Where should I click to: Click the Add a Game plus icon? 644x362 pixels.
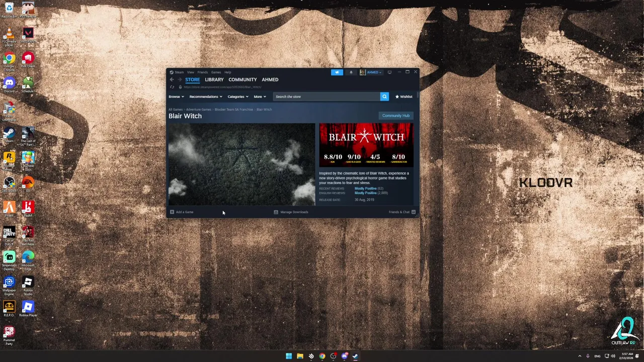click(172, 212)
